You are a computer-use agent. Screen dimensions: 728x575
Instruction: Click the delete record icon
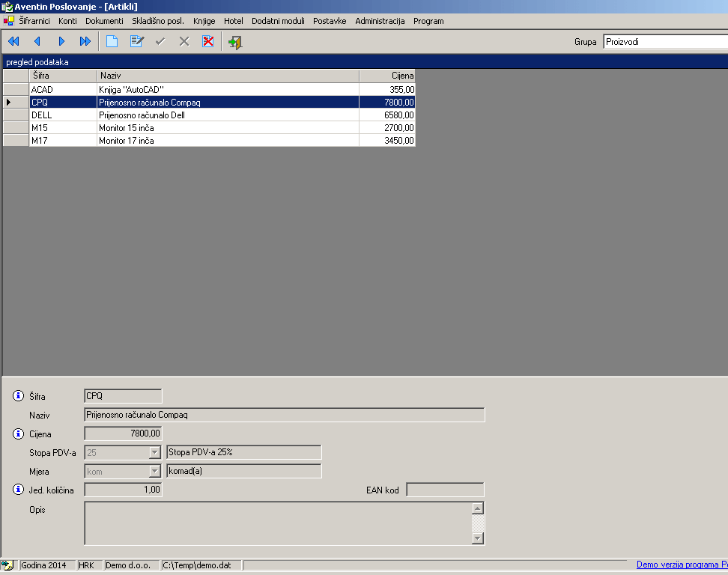[208, 42]
